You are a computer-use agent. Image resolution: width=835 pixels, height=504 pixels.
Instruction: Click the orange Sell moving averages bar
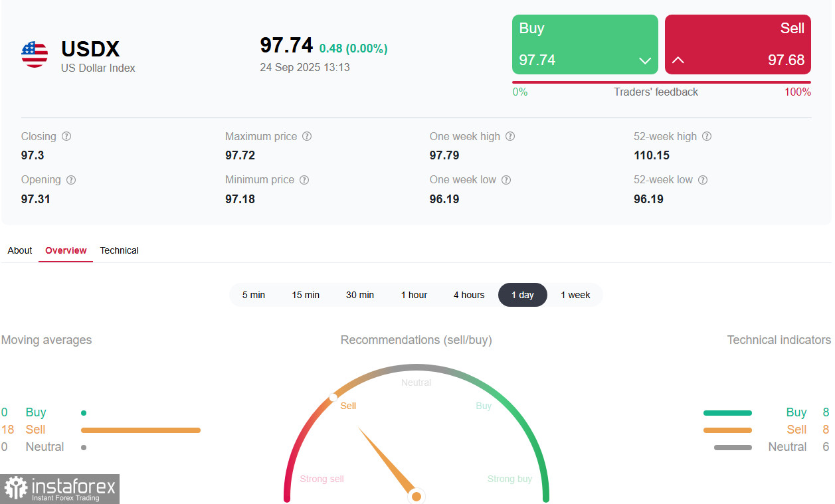[141, 430]
